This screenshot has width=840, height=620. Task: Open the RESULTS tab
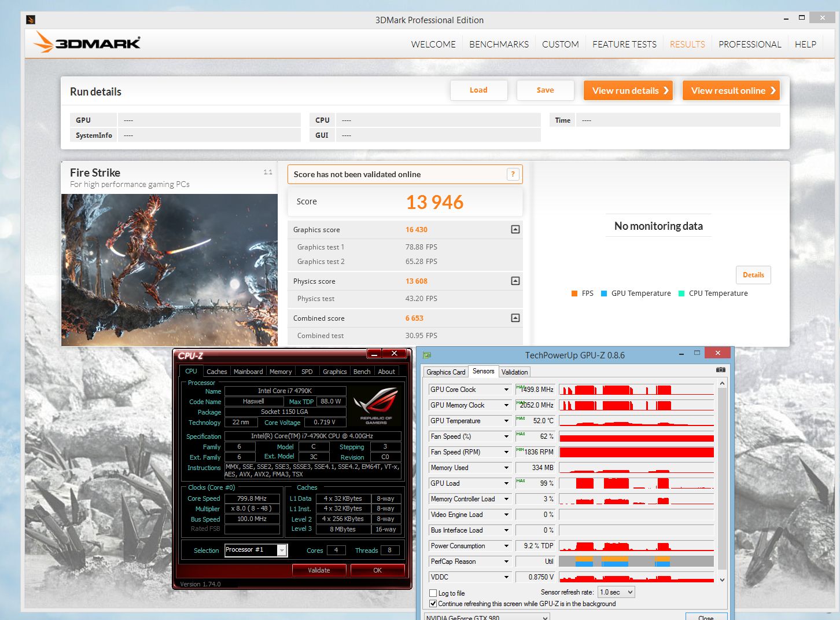[x=687, y=44]
